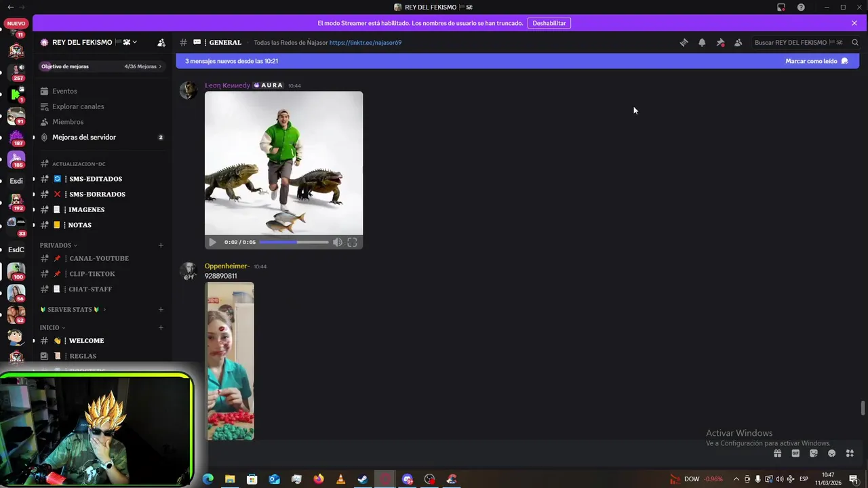Screen dimensions: 868x488
Task: Open the emoji picker
Action: pos(831,453)
